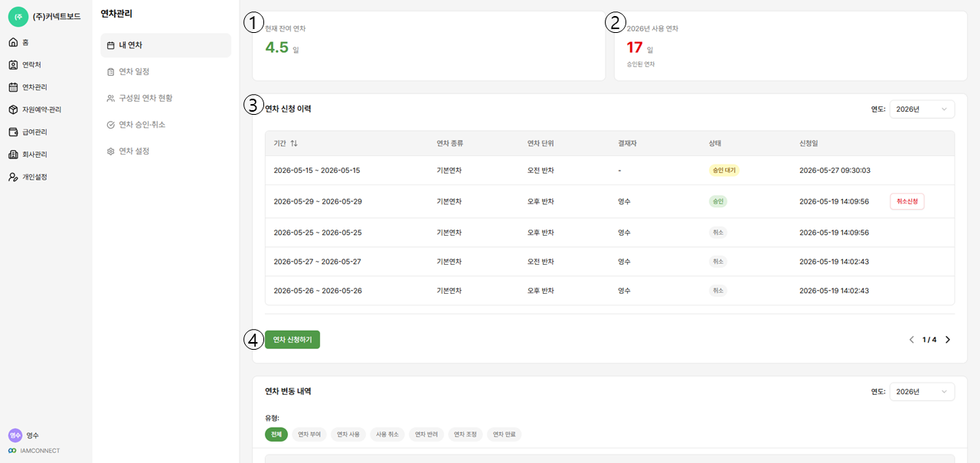Go to previous page of leave history

(x=911, y=340)
